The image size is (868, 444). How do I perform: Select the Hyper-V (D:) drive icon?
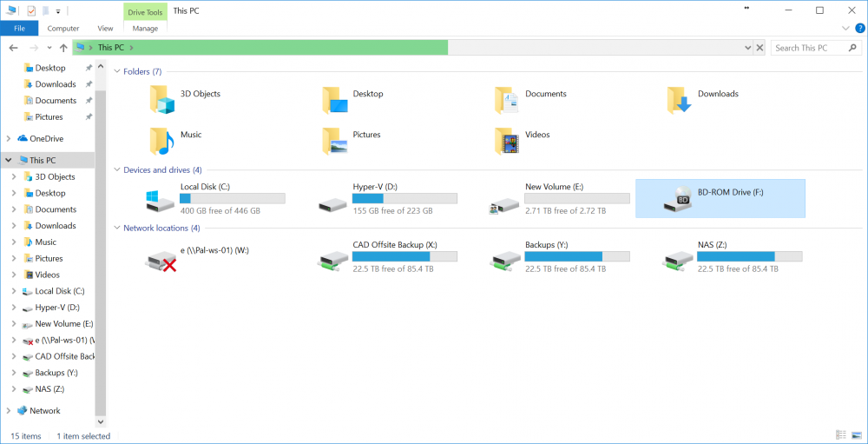click(332, 204)
